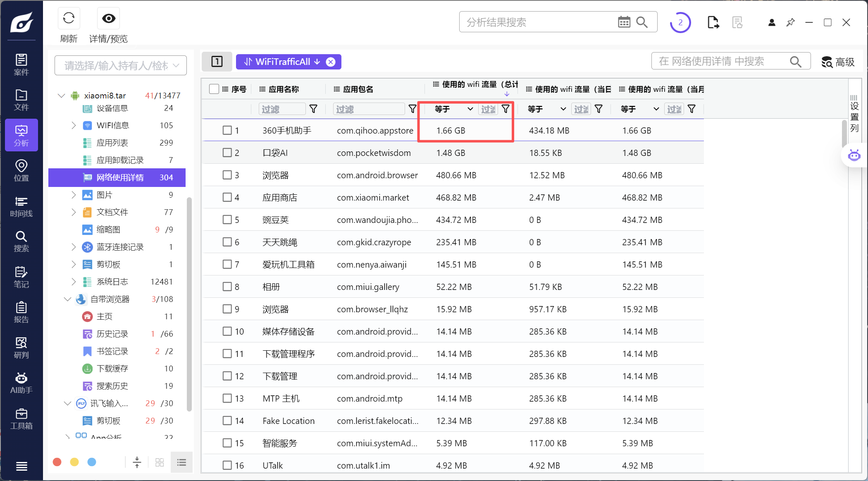Click the hamburger menu at sidebar bottom
868x481 pixels.
coord(21,466)
